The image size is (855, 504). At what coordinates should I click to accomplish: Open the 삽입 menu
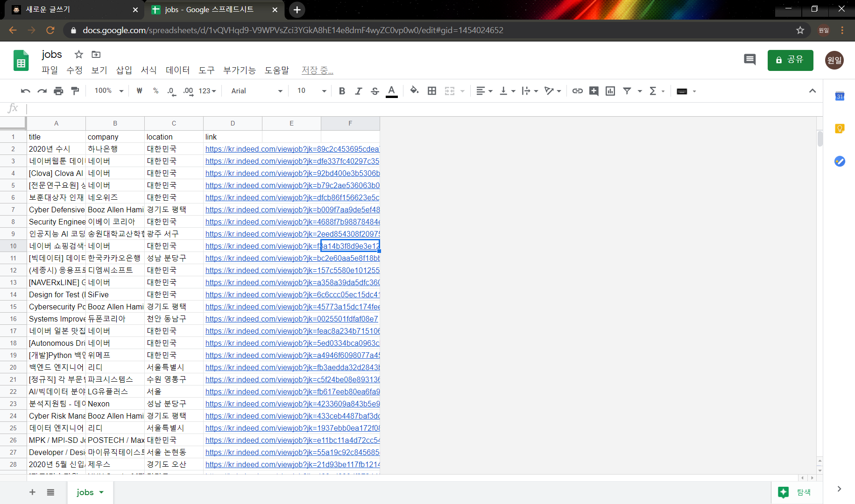(124, 70)
